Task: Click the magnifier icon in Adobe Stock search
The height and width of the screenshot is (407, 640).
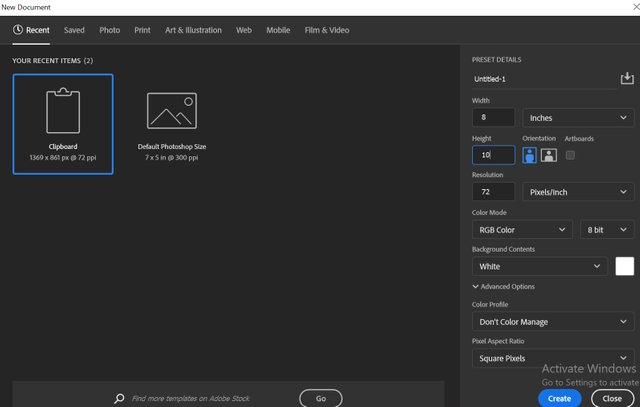Action: 119,398
